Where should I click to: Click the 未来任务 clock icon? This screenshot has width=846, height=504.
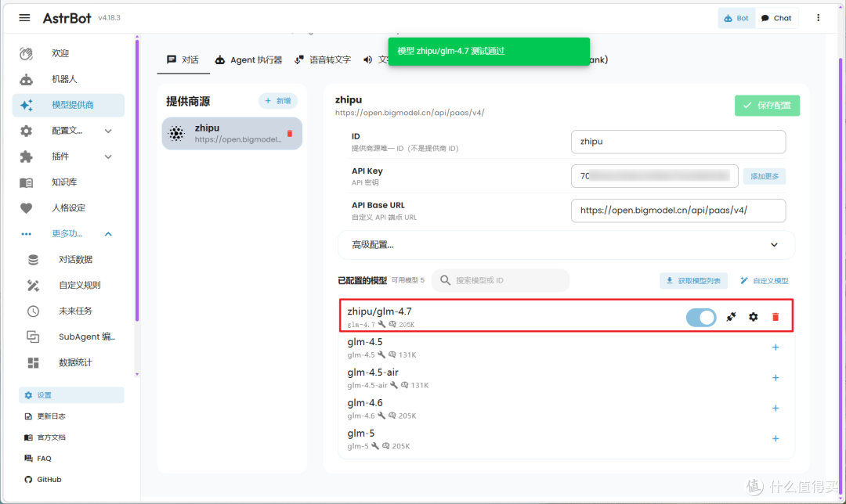(33, 311)
